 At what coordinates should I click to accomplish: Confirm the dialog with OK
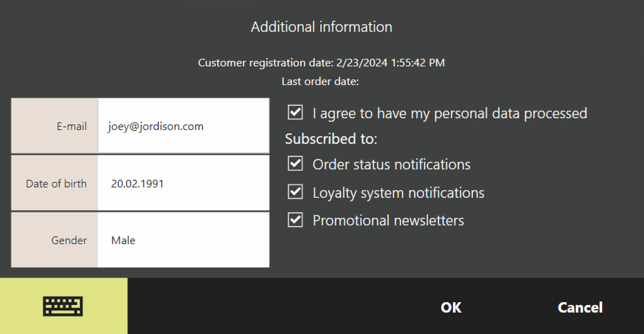[x=451, y=307]
